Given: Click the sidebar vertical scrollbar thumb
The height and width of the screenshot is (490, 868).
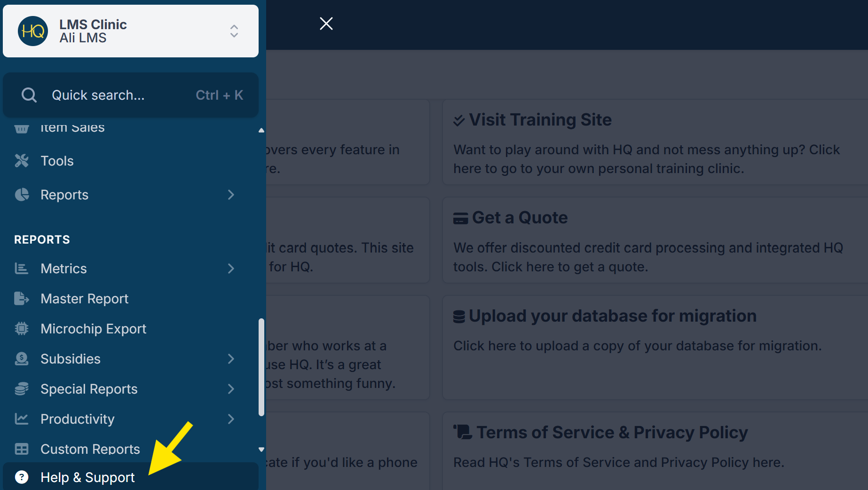Looking at the screenshot, I should coord(261,367).
